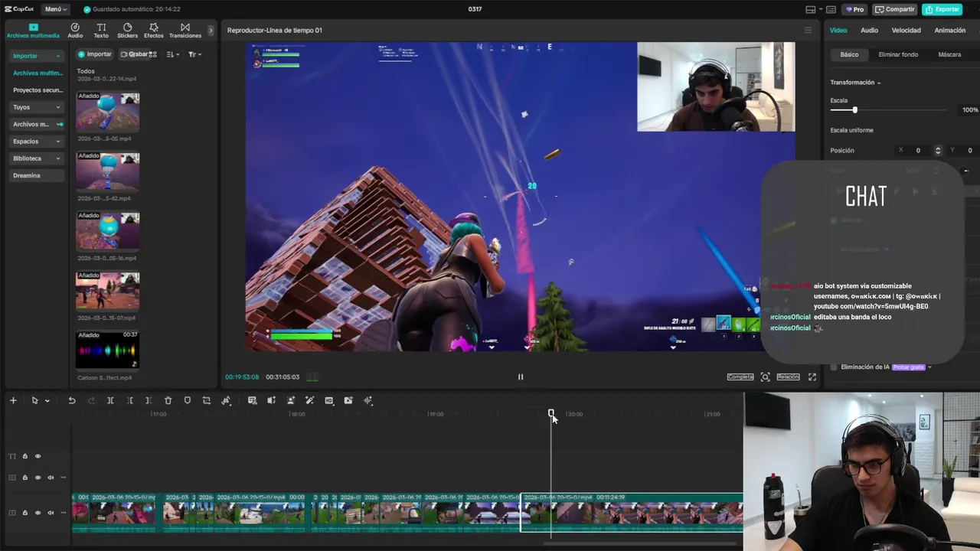Image resolution: width=980 pixels, height=551 pixels.
Task: Click the Compartir button
Action: (895, 9)
